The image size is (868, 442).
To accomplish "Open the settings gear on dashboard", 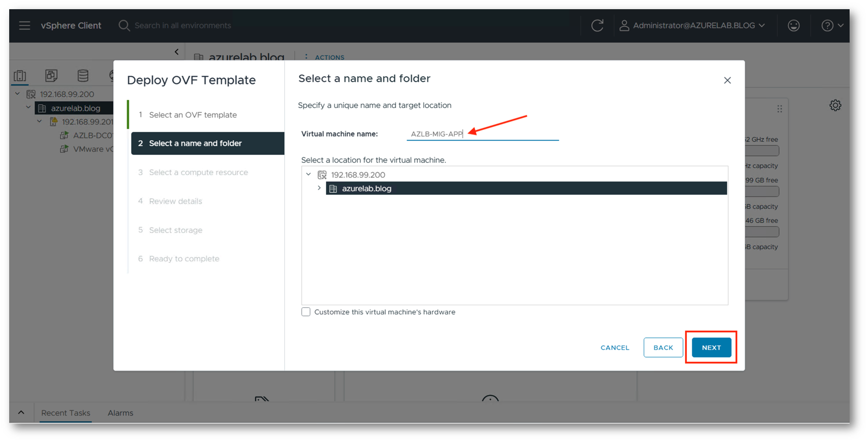I will click(x=835, y=105).
